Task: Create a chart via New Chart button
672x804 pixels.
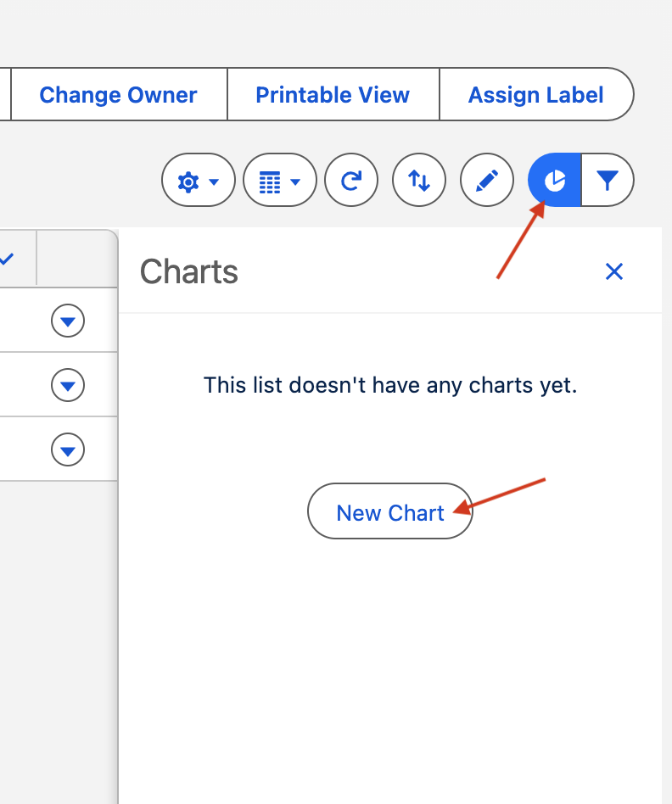Action: coord(389,511)
